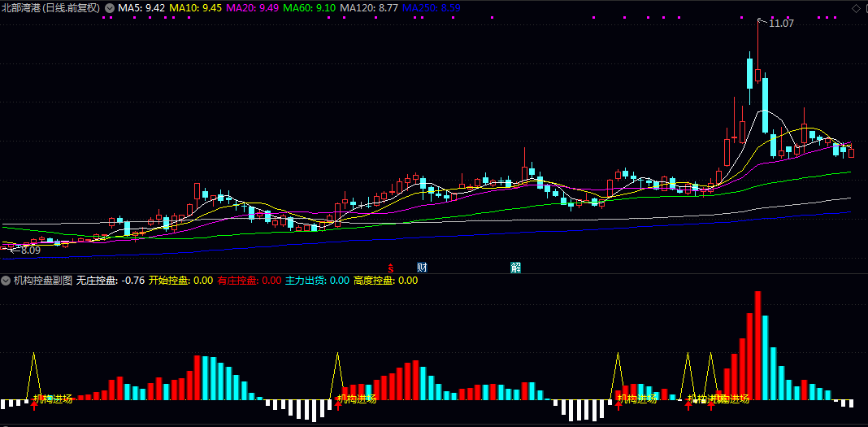Select the 高度控盘: 0.00 value
This screenshot has height=427, width=868.
pos(385,281)
